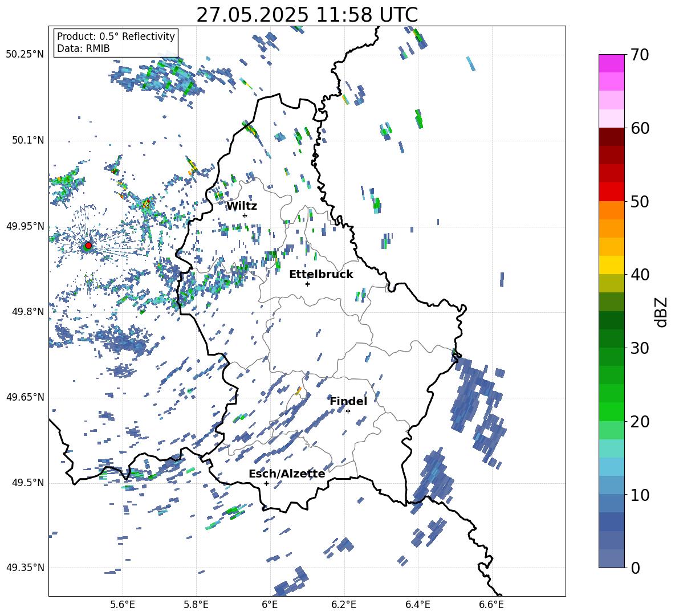Click the dBZ colorbar axis label

[x=661, y=312]
